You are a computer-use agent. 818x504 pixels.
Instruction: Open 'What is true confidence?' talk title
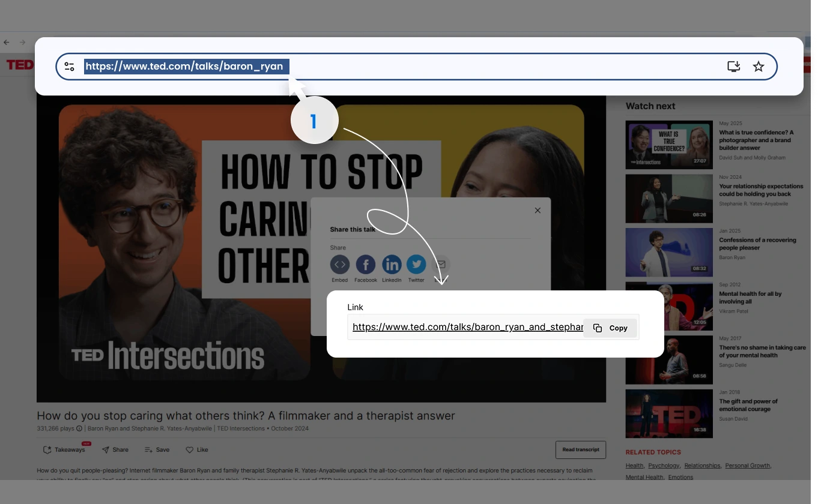click(756, 140)
